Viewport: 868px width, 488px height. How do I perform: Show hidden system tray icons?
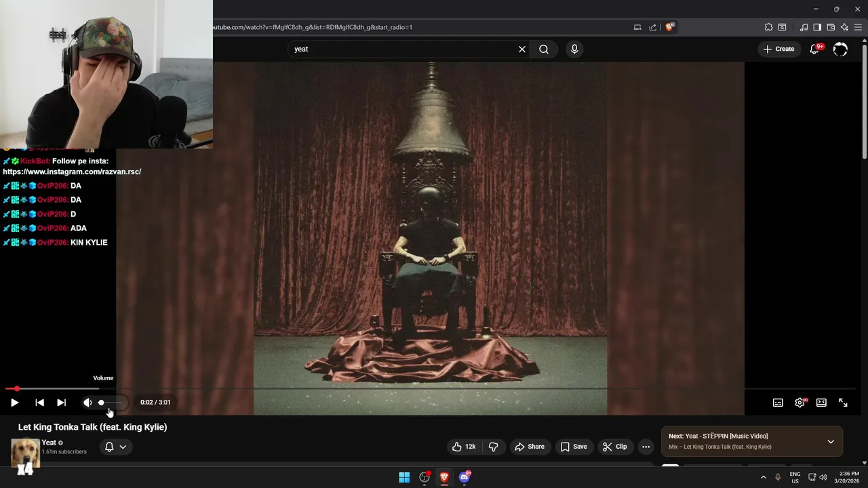pos(763,477)
